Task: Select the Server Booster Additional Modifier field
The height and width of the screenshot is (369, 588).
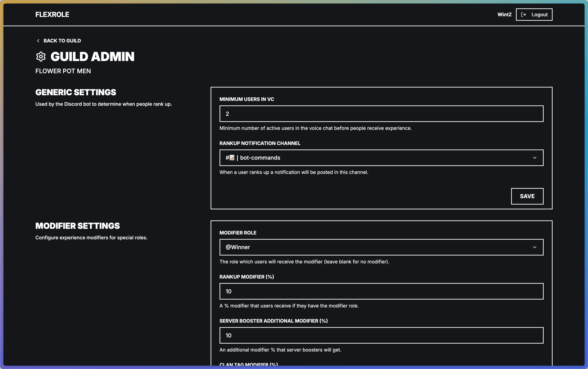Action: pyautogui.click(x=381, y=335)
